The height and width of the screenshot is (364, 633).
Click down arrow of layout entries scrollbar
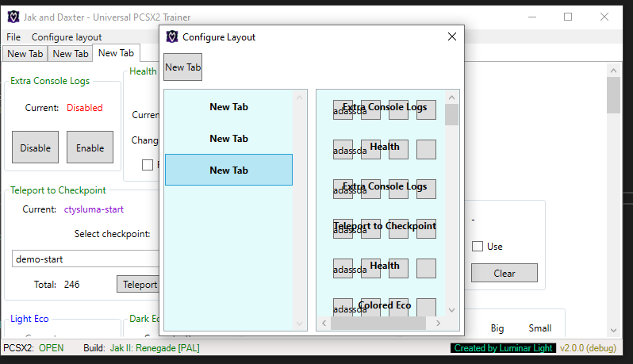click(x=451, y=310)
